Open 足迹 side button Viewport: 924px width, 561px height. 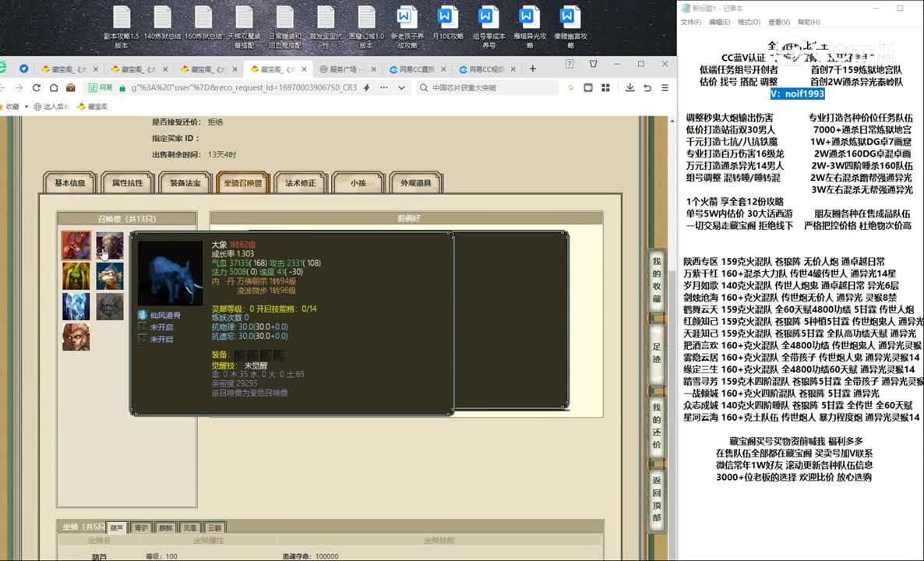click(657, 352)
